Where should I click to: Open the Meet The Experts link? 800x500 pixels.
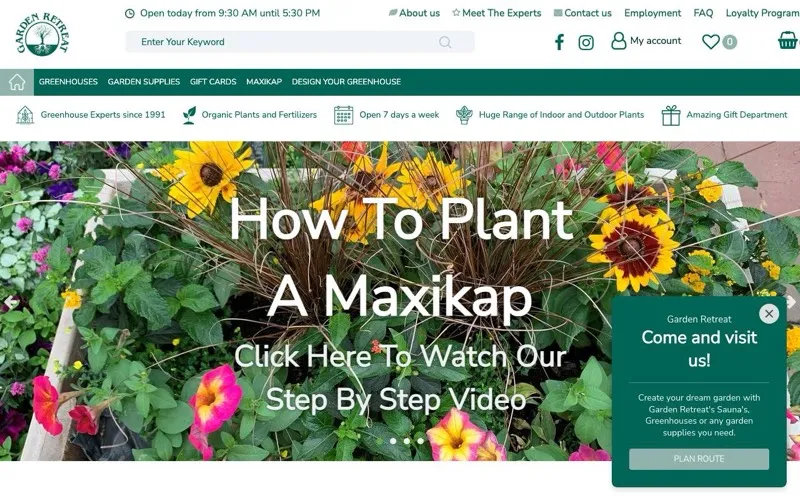(x=502, y=13)
